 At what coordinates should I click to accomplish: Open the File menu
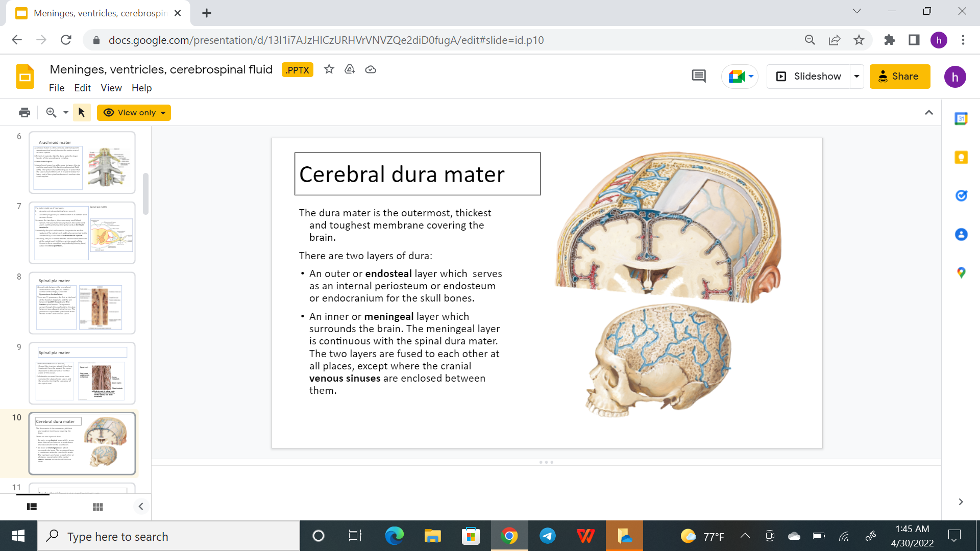tap(57, 88)
